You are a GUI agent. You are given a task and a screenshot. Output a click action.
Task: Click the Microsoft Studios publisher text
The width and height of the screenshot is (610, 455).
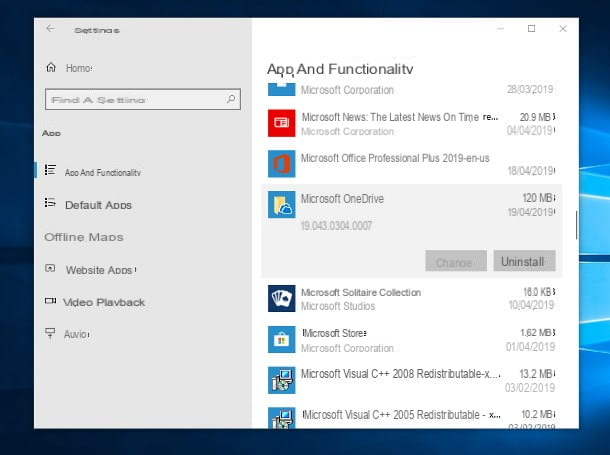[338, 306]
